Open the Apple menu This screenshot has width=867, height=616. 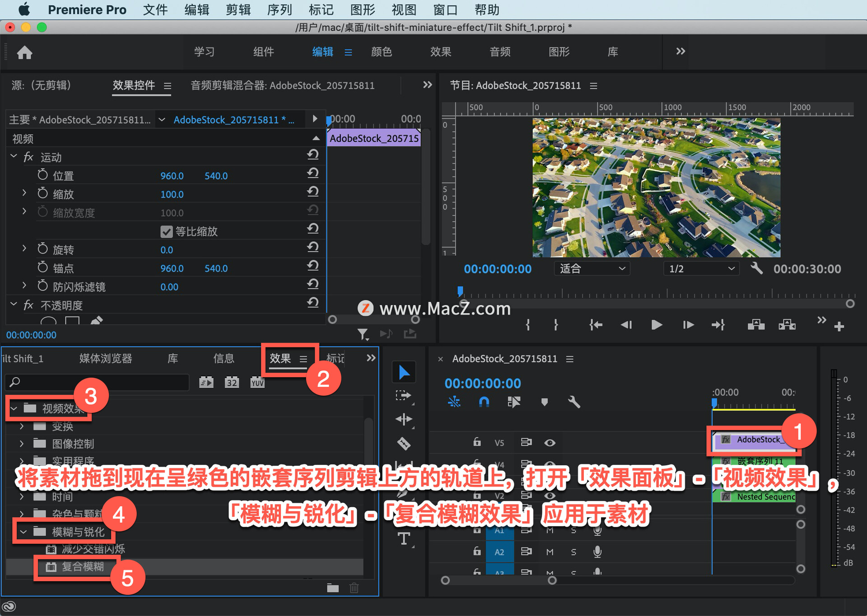tap(24, 9)
